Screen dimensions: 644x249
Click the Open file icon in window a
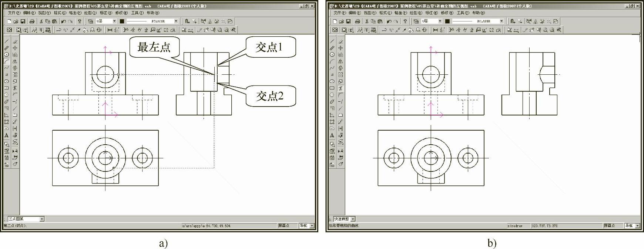(16, 21)
